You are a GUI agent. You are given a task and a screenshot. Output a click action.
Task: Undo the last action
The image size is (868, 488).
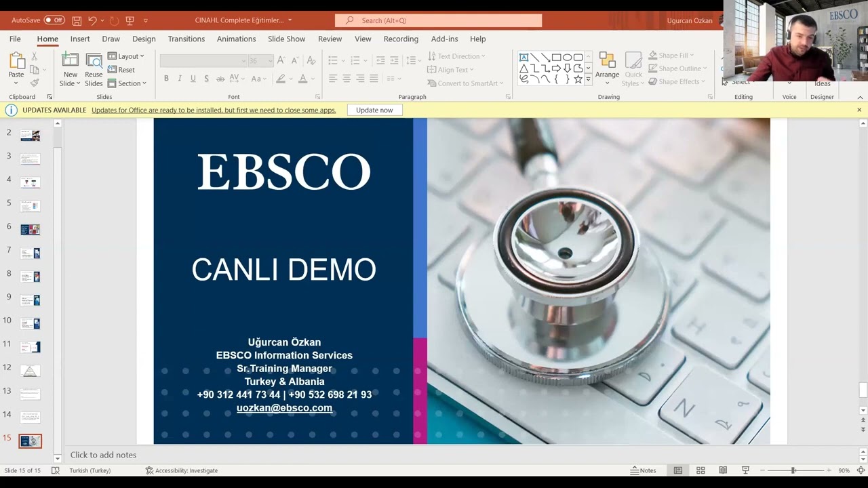92,20
